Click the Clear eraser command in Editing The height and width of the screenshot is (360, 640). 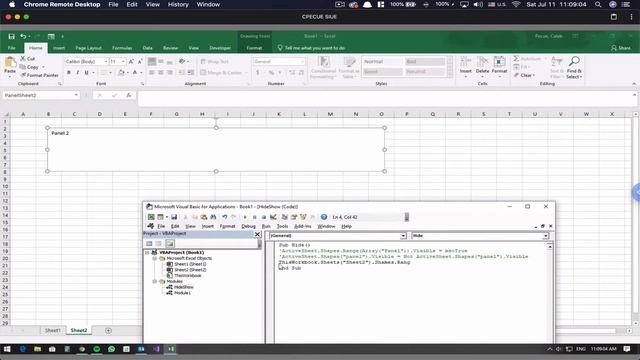(x=524, y=75)
